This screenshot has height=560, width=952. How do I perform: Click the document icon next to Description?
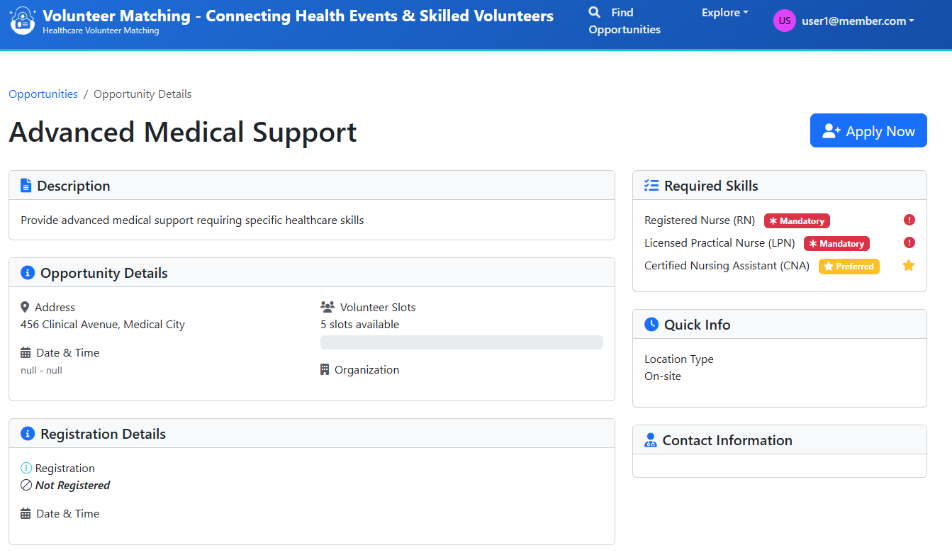(26, 186)
